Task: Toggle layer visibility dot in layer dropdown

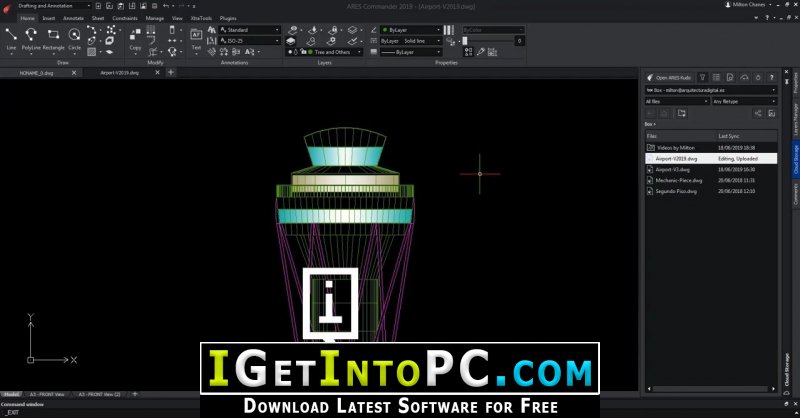Action: 290,52
